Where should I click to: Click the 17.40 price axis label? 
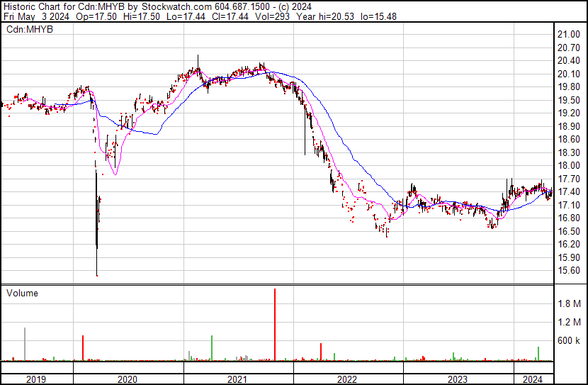point(568,191)
